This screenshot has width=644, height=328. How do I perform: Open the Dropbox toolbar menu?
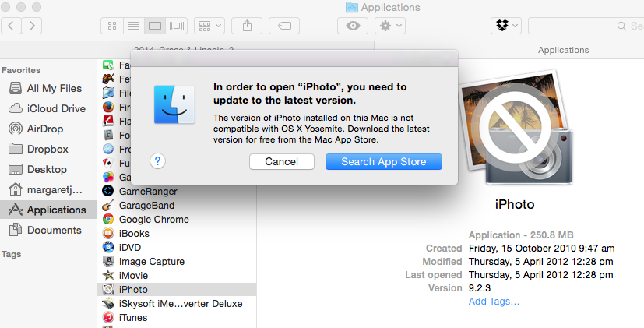[506, 26]
